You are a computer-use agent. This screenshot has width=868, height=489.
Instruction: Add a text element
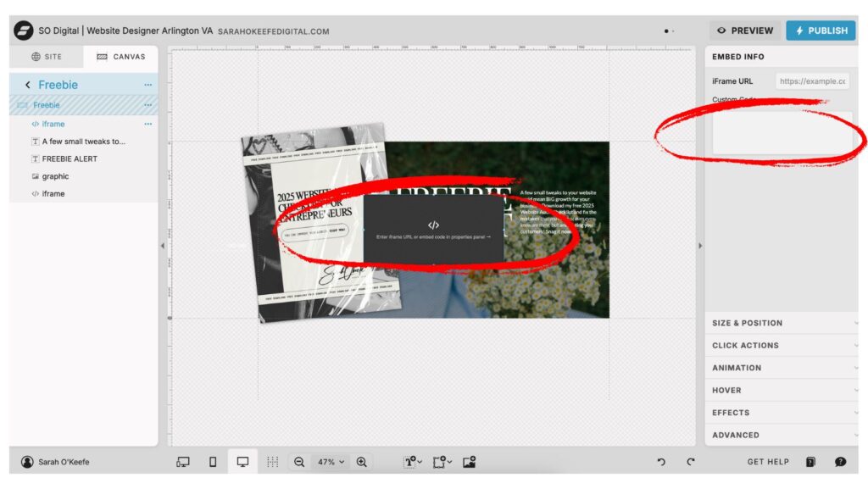click(x=413, y=462)
